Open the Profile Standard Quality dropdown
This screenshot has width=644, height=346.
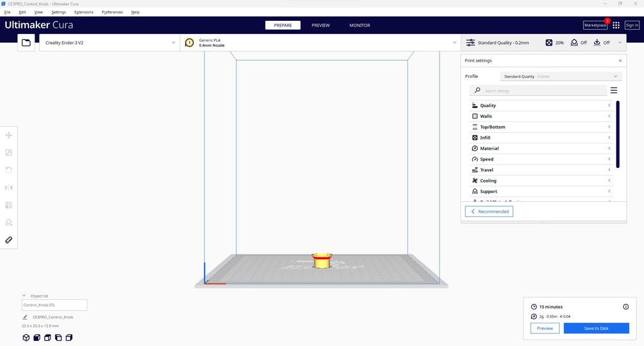coord(560,76)
